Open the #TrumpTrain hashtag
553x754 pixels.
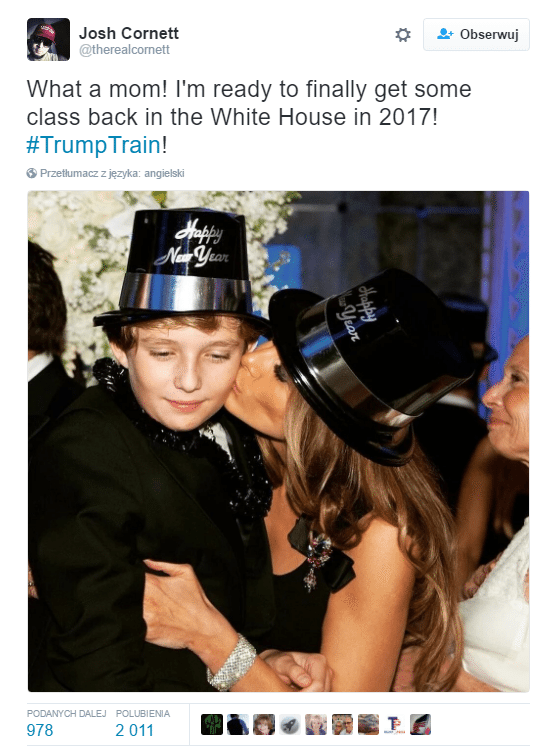point(93,145)
